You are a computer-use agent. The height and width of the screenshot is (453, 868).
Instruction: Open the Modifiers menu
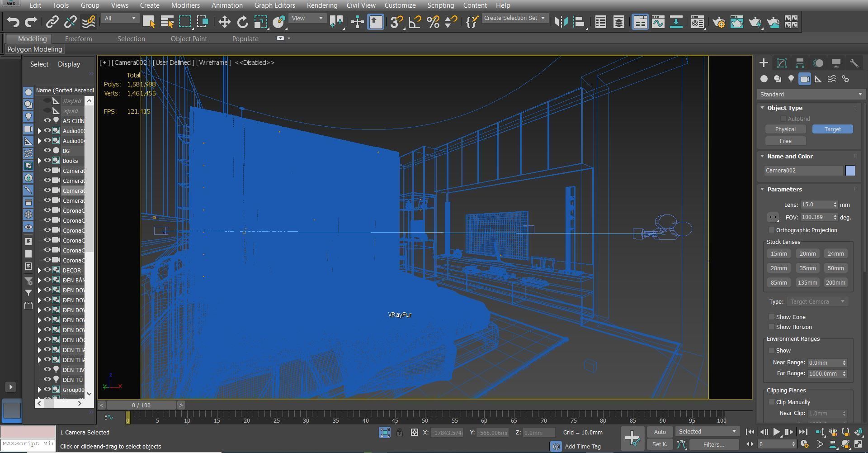tap(185, 5)
